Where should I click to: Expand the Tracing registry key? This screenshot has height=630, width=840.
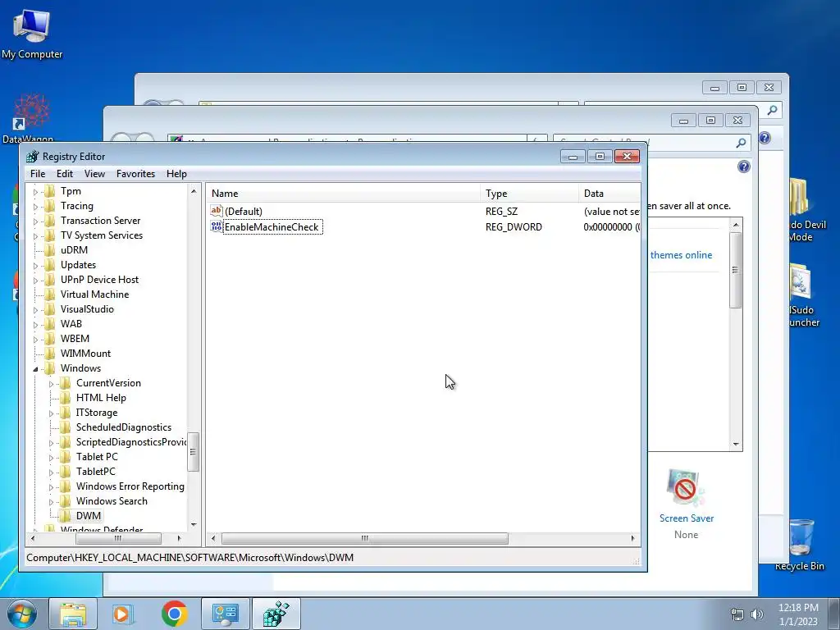pyautogui.click(x=35, y=206)
